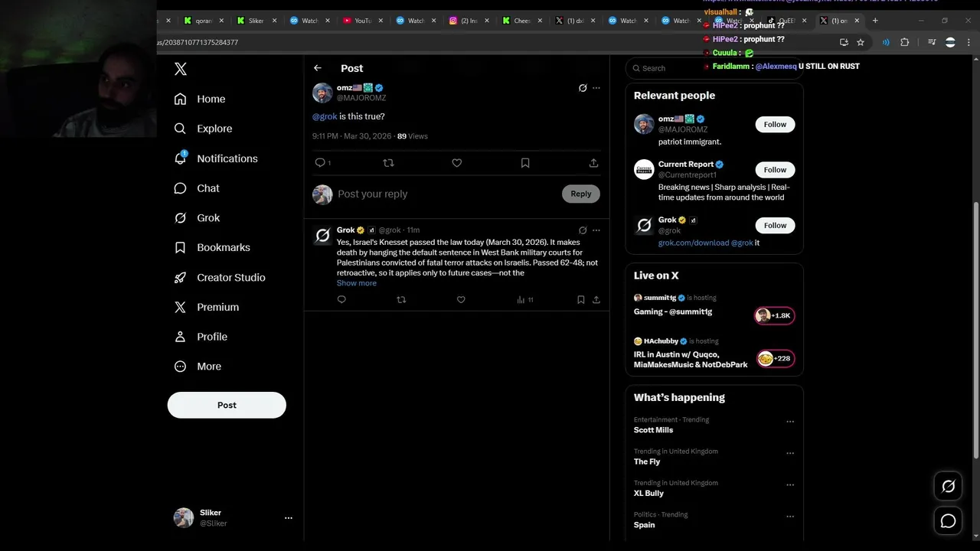Follow Current Report
The height and width of the screenshot is (551, 980).
(x=775, y=170)
